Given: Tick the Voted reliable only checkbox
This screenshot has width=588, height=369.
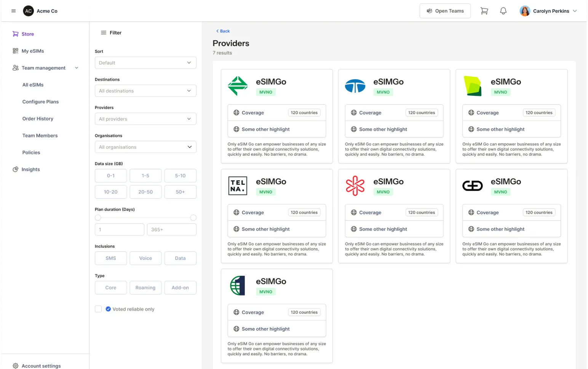Looking at the screenshot, I should click(98, 309).
